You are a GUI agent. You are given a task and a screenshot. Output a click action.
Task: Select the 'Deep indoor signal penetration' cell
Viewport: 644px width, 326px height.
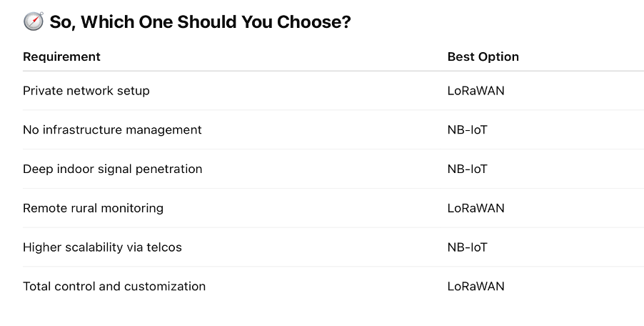tap(112, 169)
